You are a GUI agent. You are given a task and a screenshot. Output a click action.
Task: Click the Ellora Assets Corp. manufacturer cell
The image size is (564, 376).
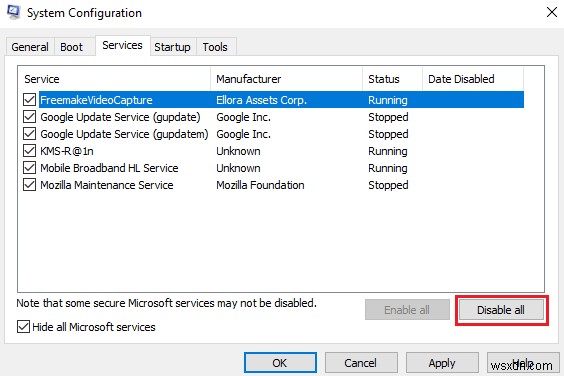click(x=261, y=100)
